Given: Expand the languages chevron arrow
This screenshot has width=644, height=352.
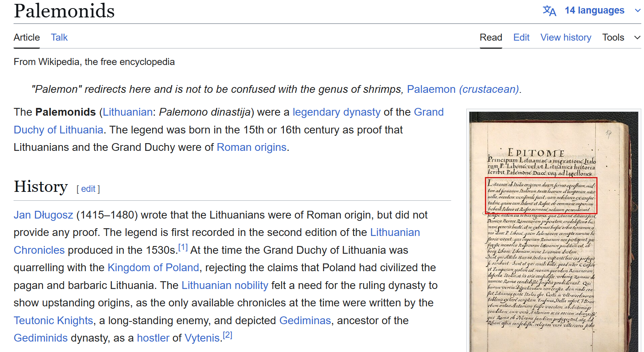Looking at the screenshot, I should [x=637, y=10].
